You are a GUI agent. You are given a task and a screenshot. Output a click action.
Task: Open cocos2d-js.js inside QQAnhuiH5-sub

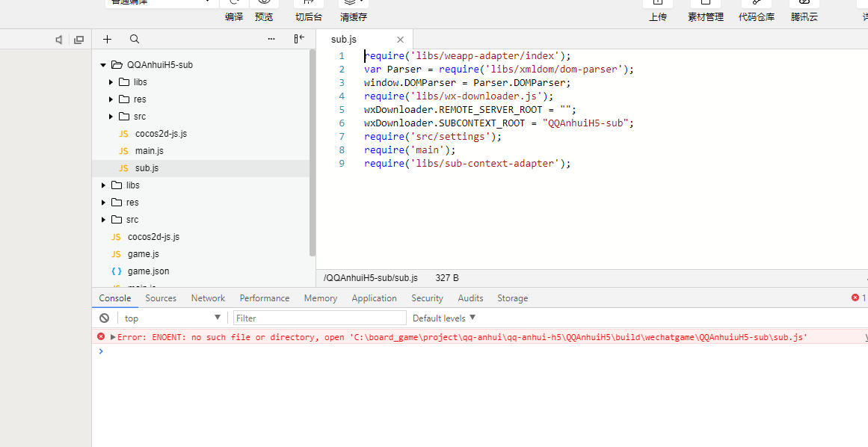click(161, 133)
